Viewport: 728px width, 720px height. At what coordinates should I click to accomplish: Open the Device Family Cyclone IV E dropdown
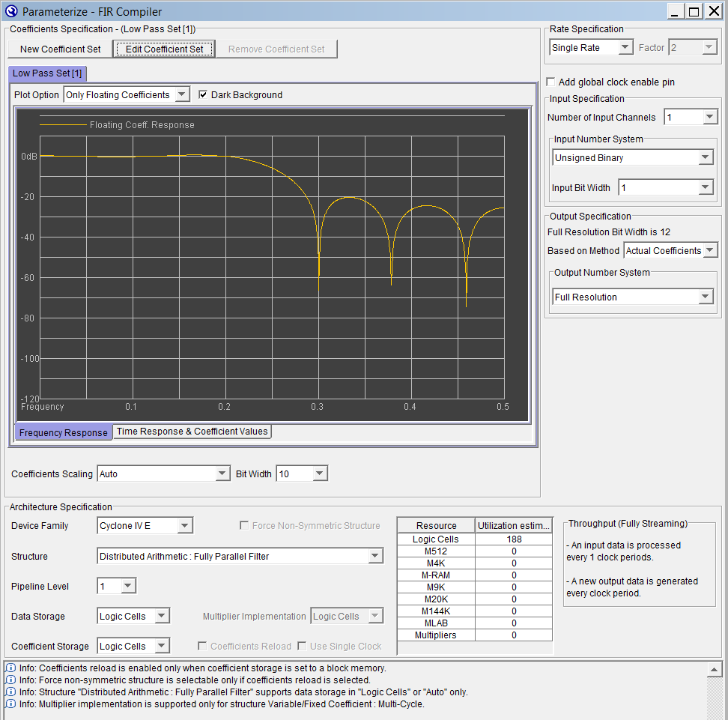point(184,525)
